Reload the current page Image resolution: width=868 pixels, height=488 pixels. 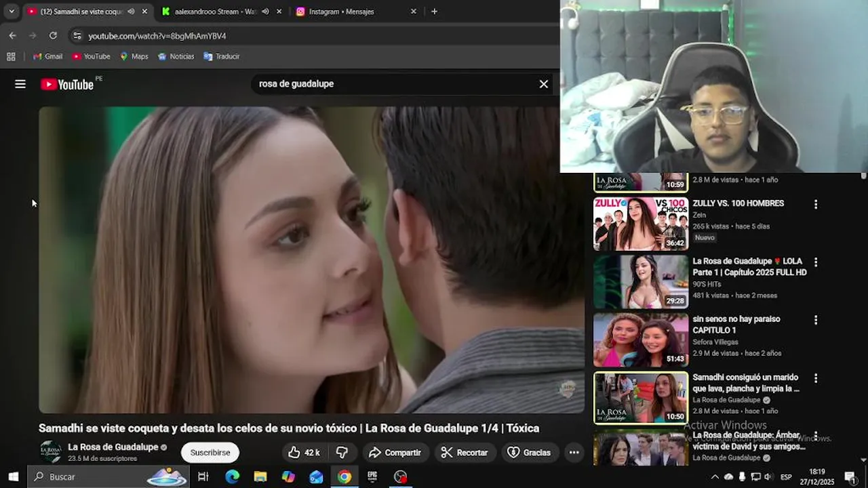[53, 36]
